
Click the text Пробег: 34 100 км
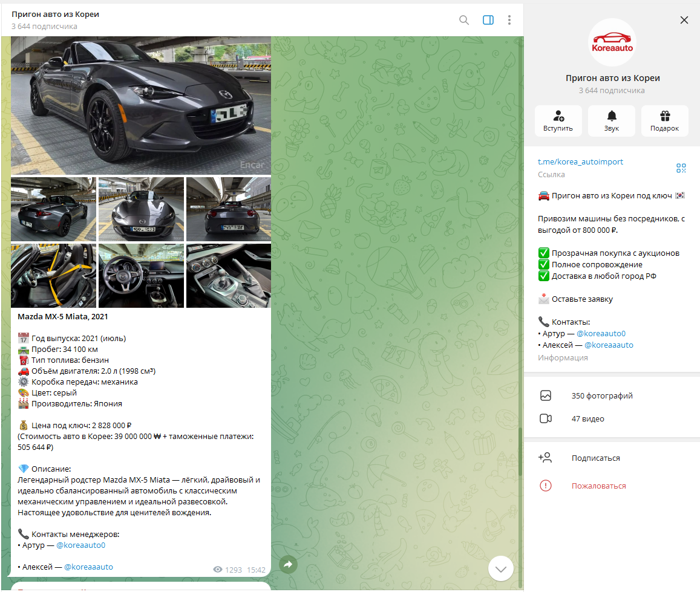pyautogui.click(x=64, y=349)
